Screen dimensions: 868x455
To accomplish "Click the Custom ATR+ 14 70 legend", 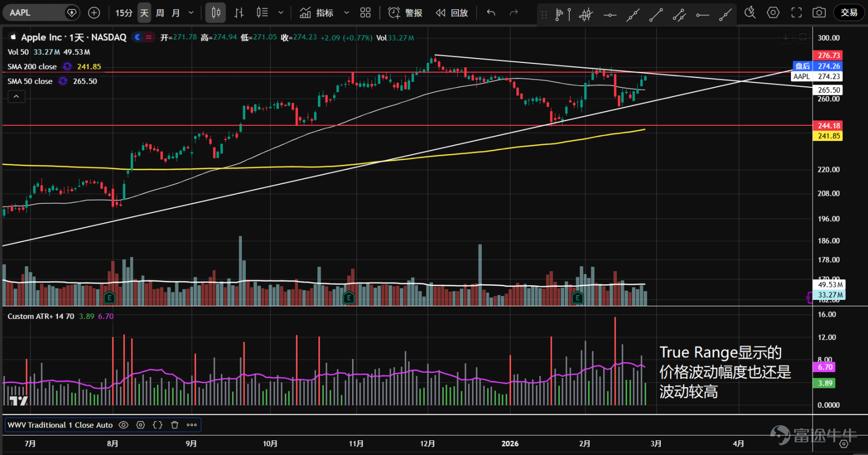I will pyautogui.click(x=41, y=316).
